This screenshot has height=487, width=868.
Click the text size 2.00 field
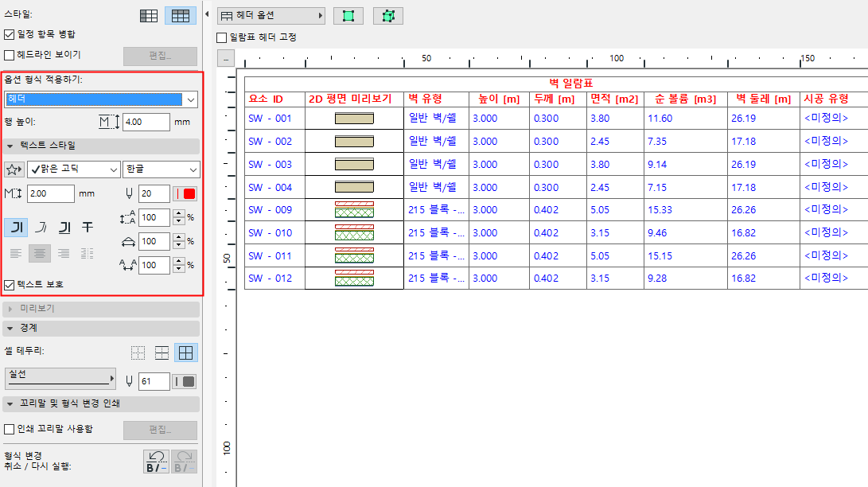[50, 193]
